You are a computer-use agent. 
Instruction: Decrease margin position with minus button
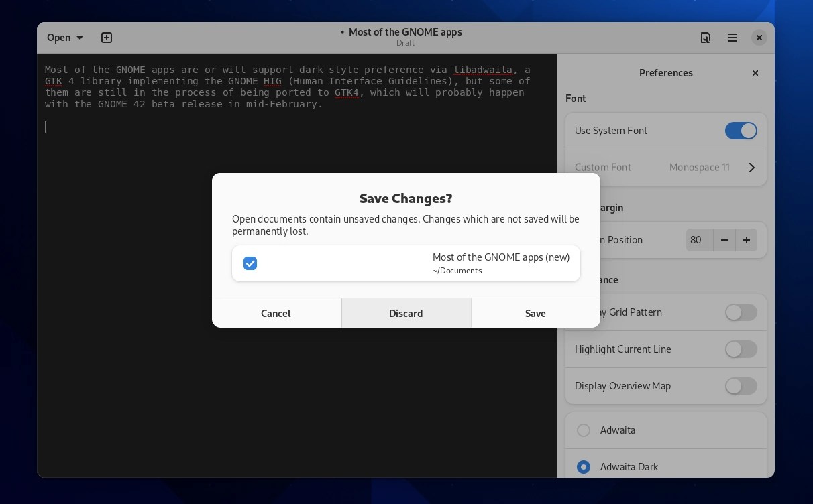point(724,240)
